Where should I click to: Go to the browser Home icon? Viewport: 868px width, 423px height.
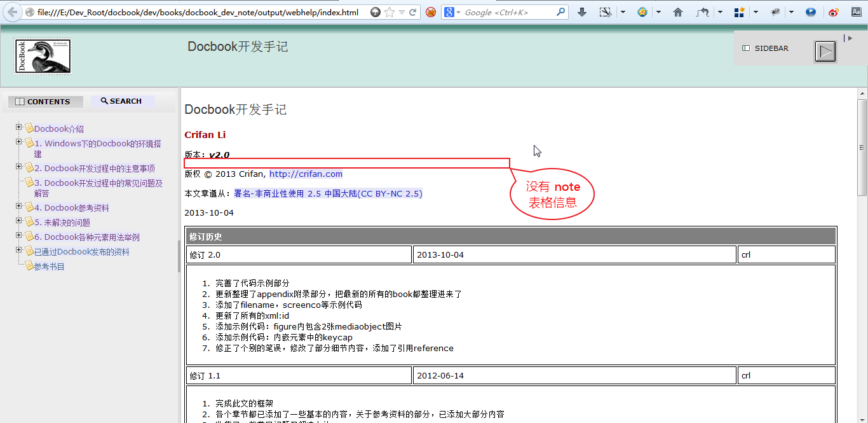pyautogui.click(x=678, y=12)
